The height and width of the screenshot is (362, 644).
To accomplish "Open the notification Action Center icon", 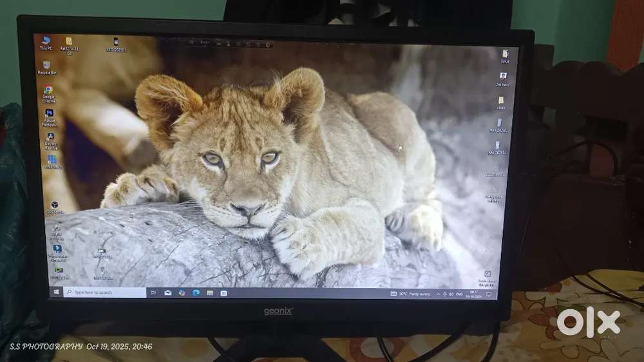I will tap(489, 294).
